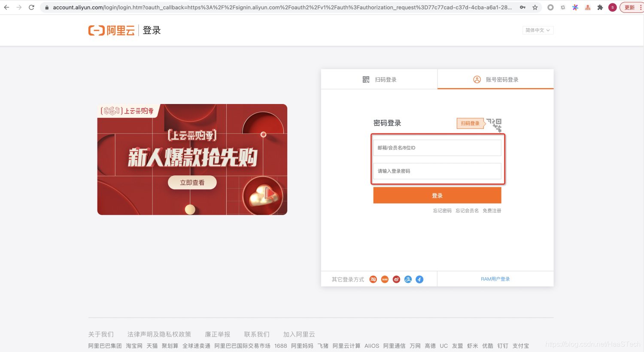Reload the page
644x352 pixels.
point(31,7)
